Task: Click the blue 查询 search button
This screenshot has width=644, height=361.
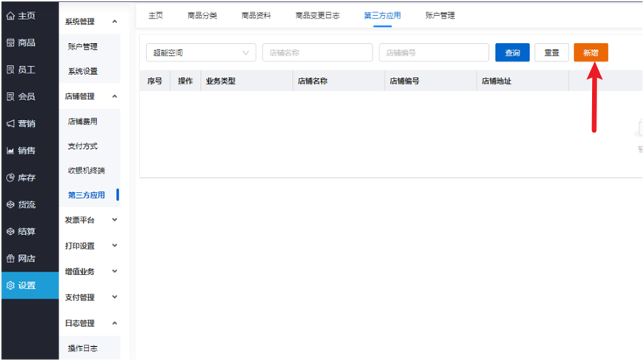Action: 512,53
